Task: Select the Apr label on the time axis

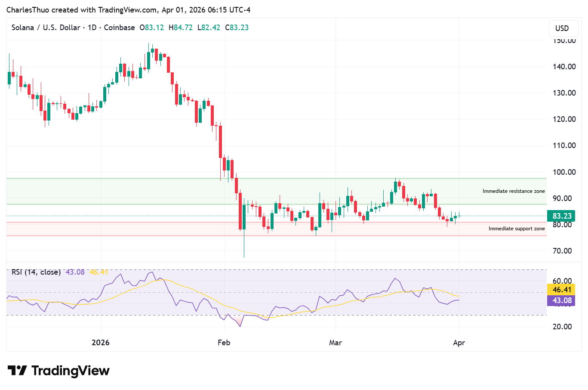Action: pos(459,343)
